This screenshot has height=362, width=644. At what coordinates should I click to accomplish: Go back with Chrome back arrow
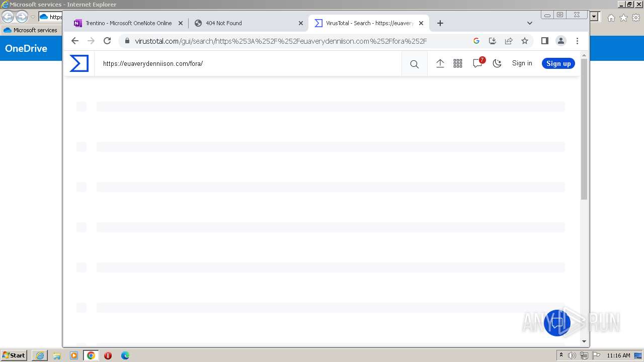click(75, 41)
